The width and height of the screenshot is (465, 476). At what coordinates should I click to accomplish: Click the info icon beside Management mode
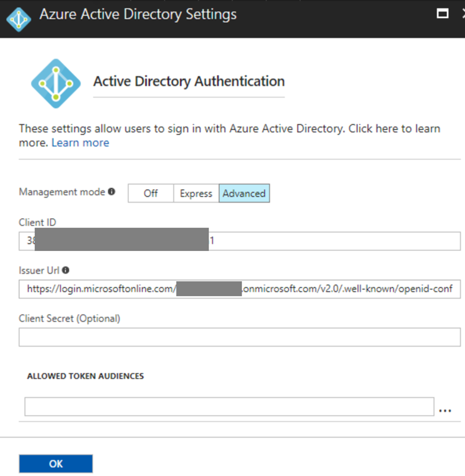(111, 192)
